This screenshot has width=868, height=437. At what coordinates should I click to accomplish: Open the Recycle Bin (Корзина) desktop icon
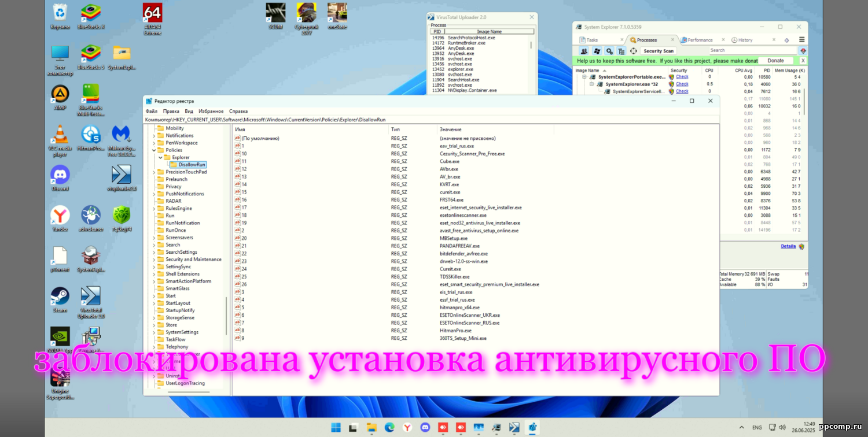(60, 16)
